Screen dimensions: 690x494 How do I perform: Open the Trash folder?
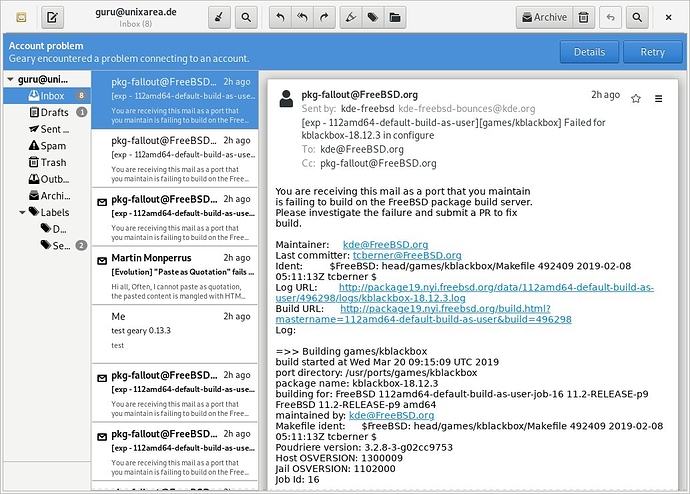point(47,162)
